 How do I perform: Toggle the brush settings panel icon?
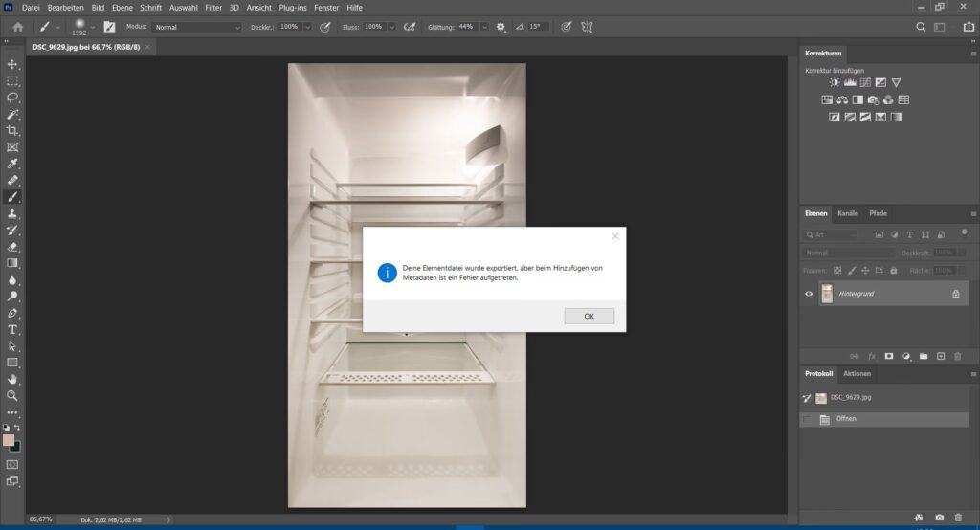tap(109, 27)
